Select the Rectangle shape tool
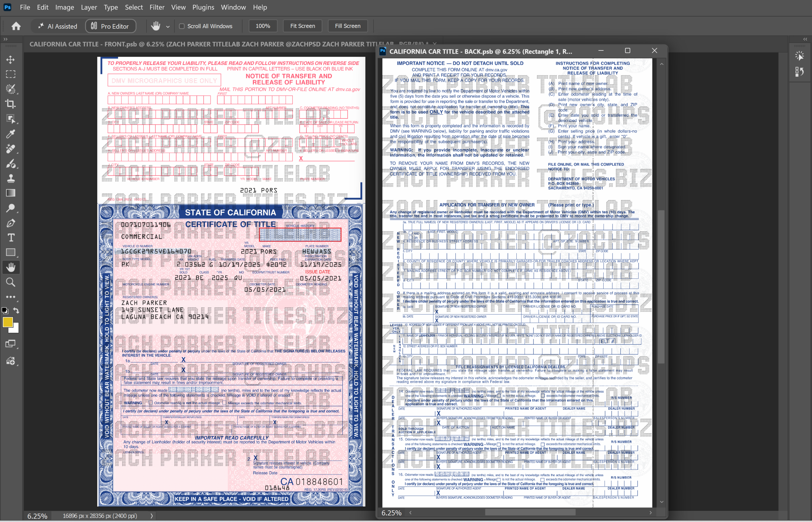This screenshot has height=522, width=812. [x=10, y=253]
